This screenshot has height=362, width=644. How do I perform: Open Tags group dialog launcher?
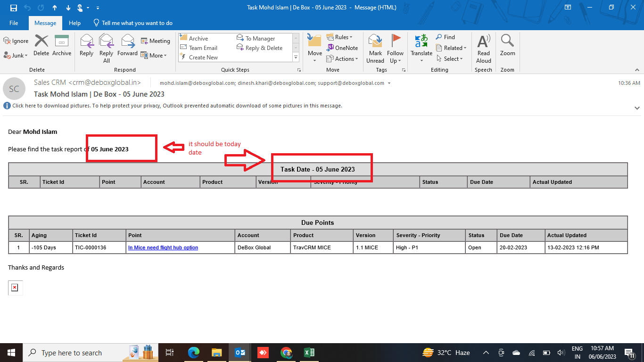tap(404, 70)
